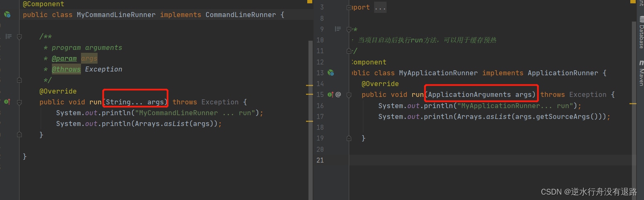Click line number 21 in the gutter
Image resolution: width=644 pixels, height=200 pixels.
coord(320,160)
